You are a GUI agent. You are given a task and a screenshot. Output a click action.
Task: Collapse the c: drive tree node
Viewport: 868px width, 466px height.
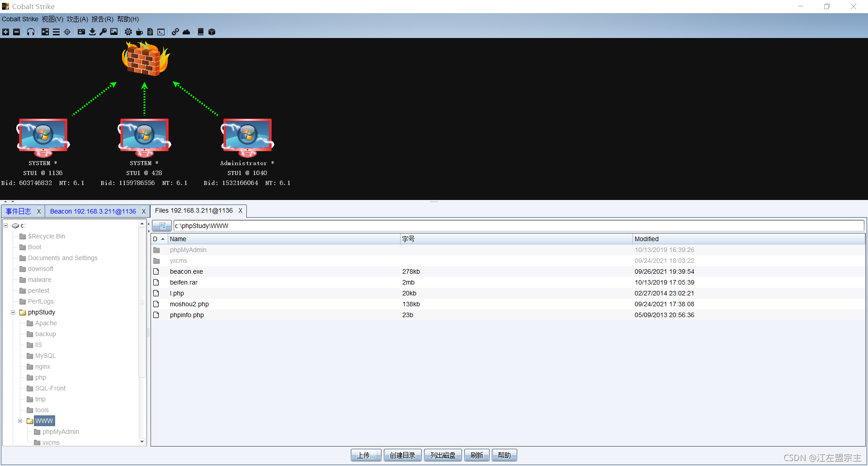pos(6,225)
